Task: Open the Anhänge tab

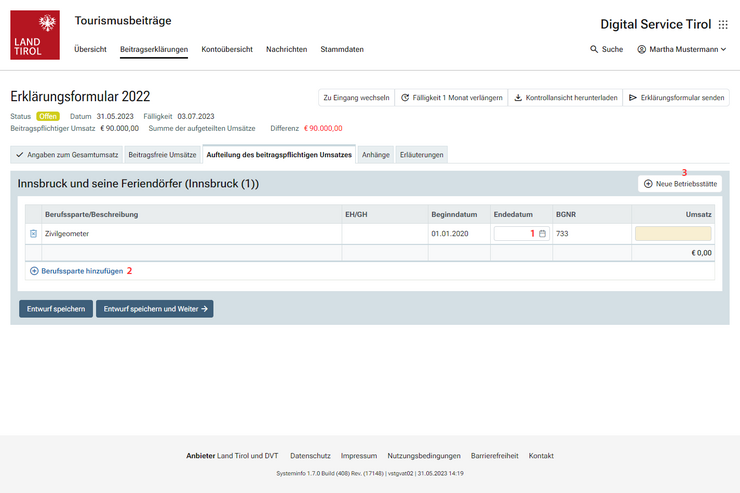Action: coord(375,155)
